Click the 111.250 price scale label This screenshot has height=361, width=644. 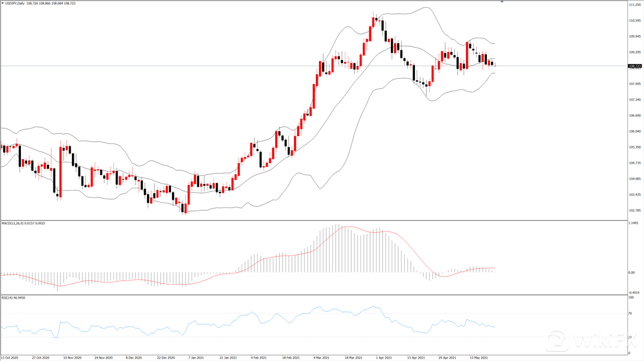(x=634, y=5)
